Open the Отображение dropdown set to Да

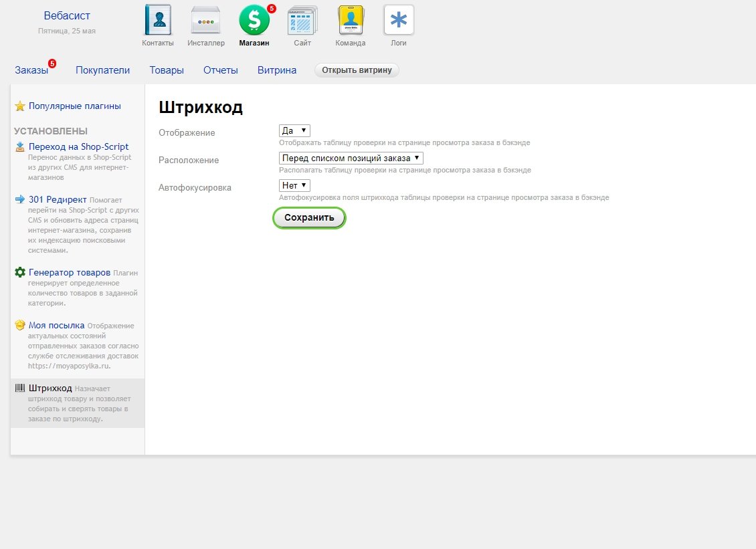[x=294, y=130]
